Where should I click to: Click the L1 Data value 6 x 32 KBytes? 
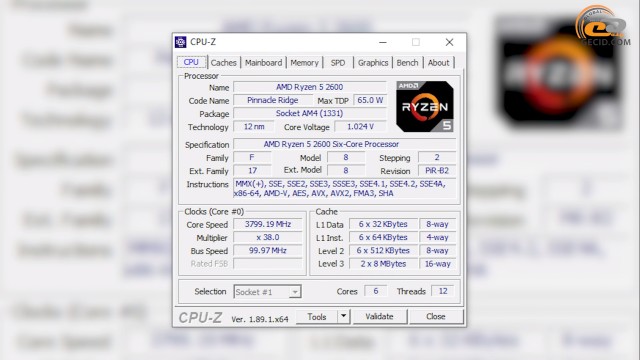click(x=383, y=224)
